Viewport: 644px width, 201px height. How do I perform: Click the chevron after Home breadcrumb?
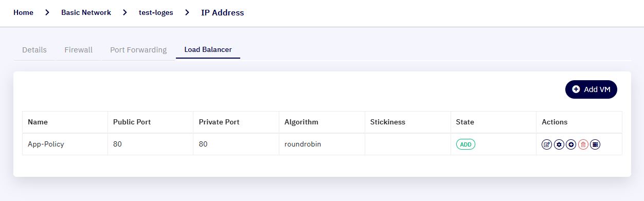coord(47,13)
